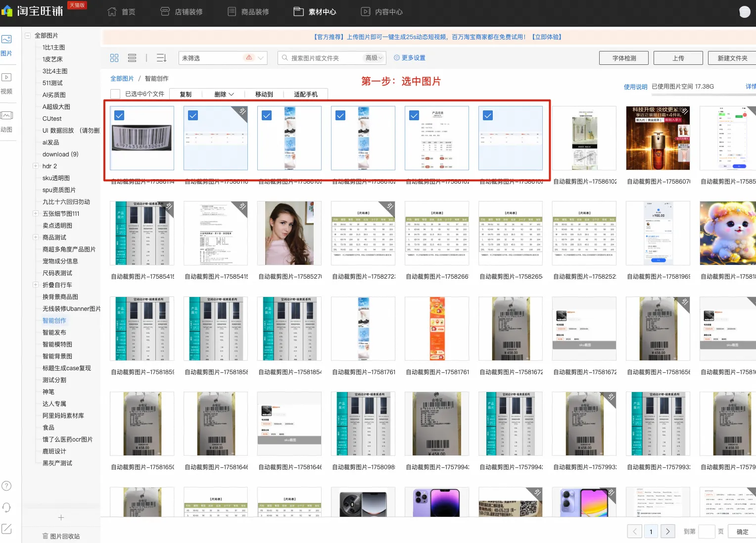Switch to list view icon
This screenshot has height=543, width=756.
click(132, 58)
